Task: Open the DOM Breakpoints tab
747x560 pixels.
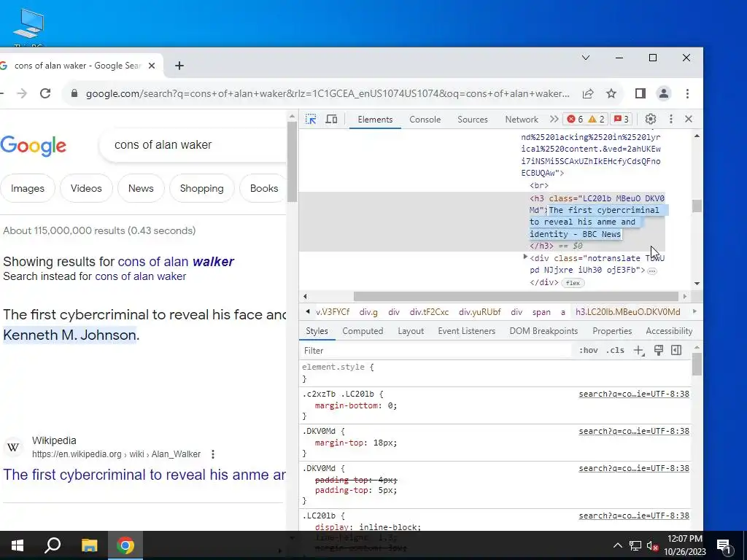Action: tap(543, 331)
